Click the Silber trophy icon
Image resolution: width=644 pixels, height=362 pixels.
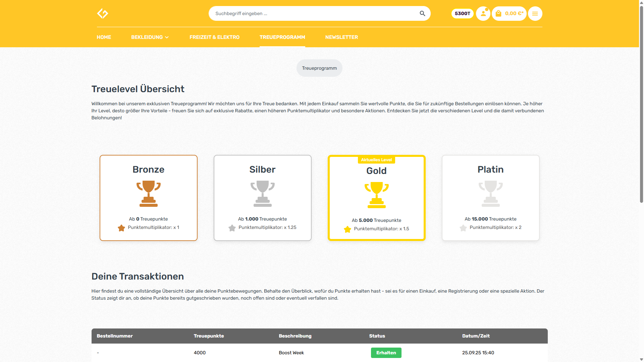tap(262, 193)
